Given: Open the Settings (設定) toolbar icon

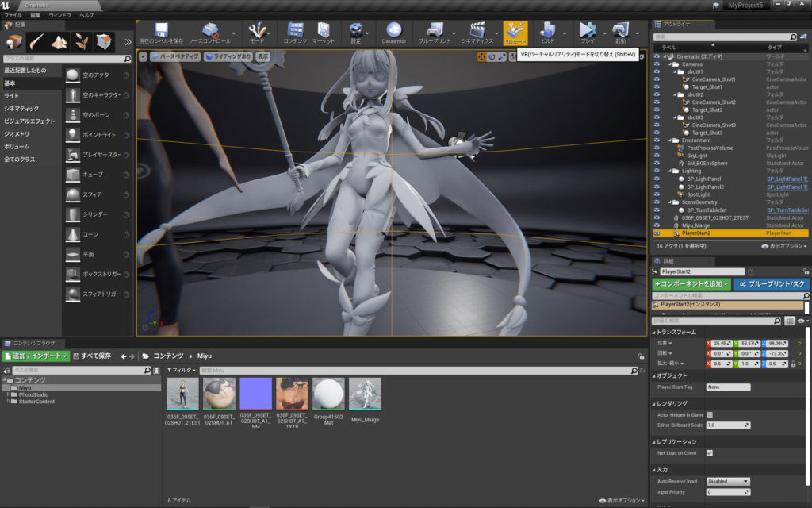Looking at the screenshot, I should coord(356,31).
